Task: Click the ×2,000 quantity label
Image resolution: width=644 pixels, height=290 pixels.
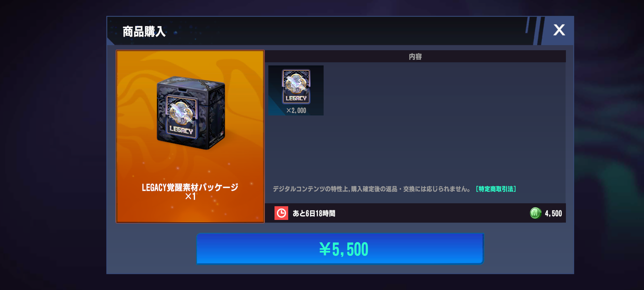Action: tap(296, 110)
